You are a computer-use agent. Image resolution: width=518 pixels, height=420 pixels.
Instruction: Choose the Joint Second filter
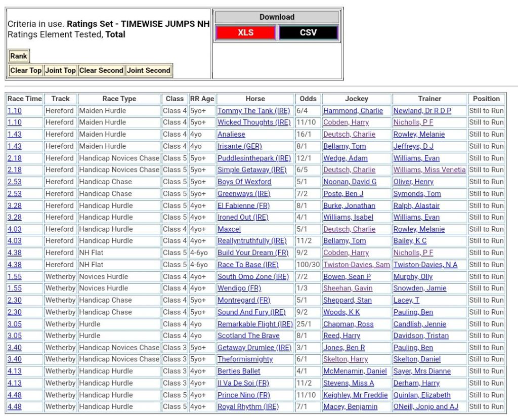148,70
